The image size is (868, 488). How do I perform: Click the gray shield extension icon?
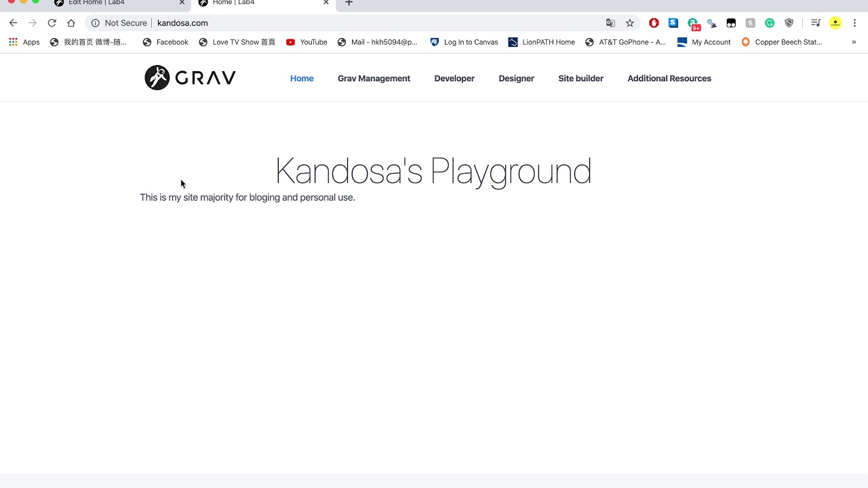click(789, 23)
